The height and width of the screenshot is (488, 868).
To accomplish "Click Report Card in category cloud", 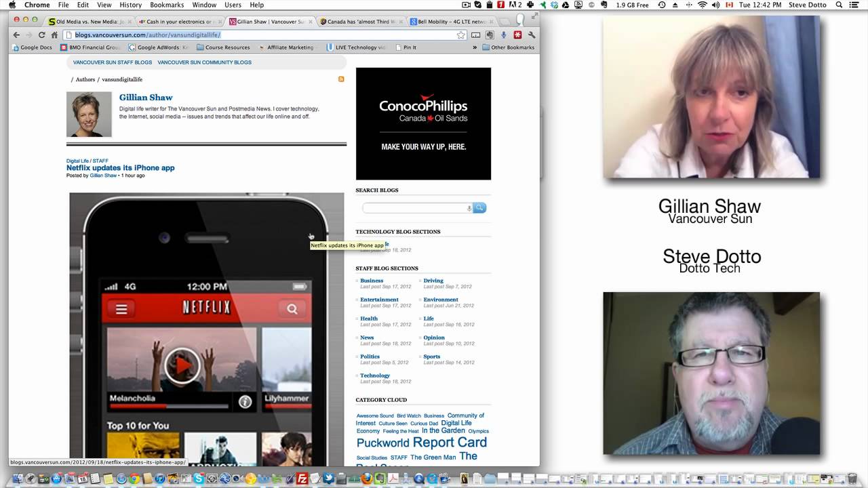I will (450, 443).
